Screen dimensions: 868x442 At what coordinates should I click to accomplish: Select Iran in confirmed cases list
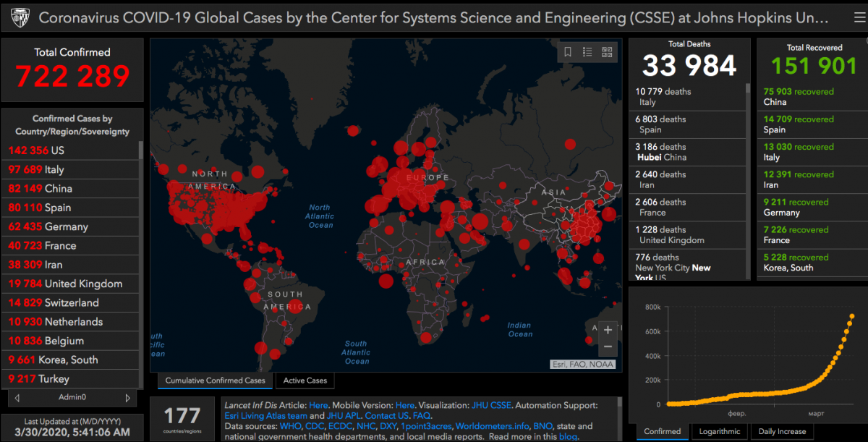pos(70,265)
